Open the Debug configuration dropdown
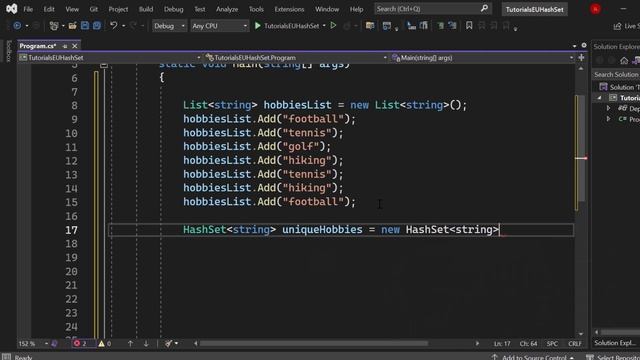Screen dimensions: 640x360 (169, 26)
